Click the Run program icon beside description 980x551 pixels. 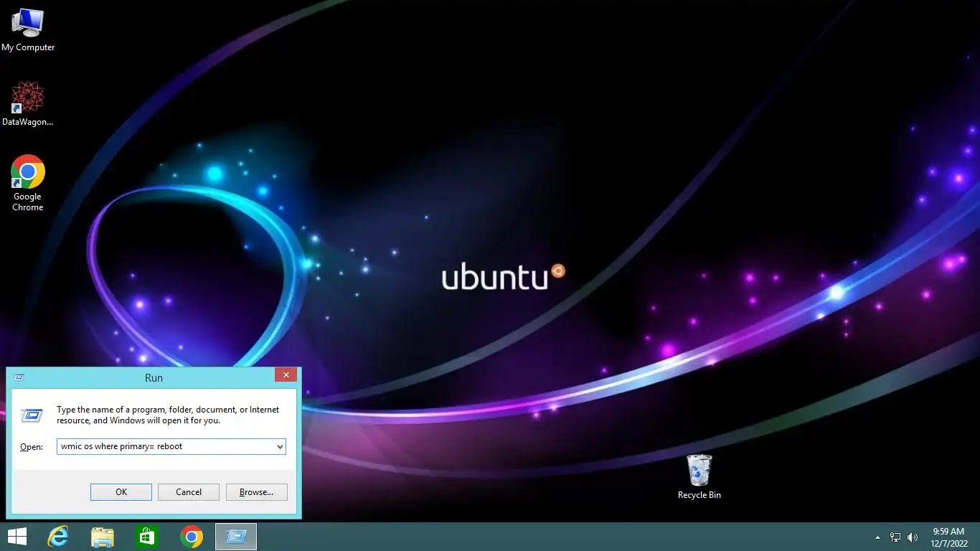tap(32, 415)
